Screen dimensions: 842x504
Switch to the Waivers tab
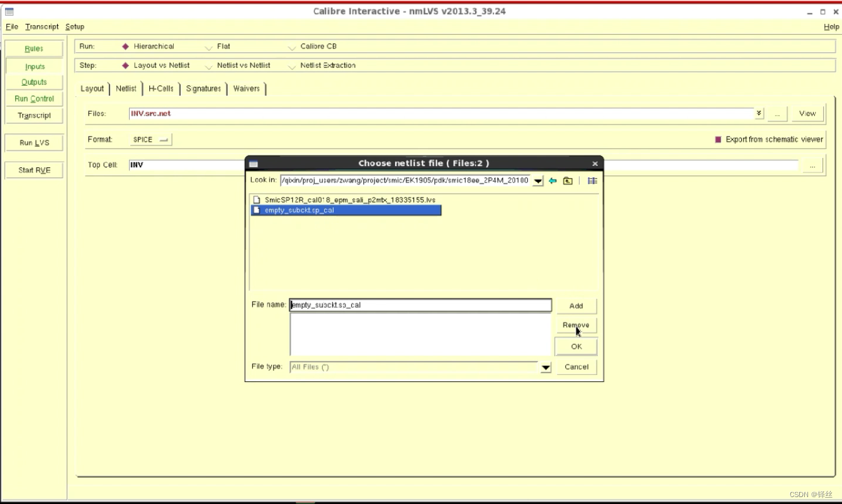[247, 89]
